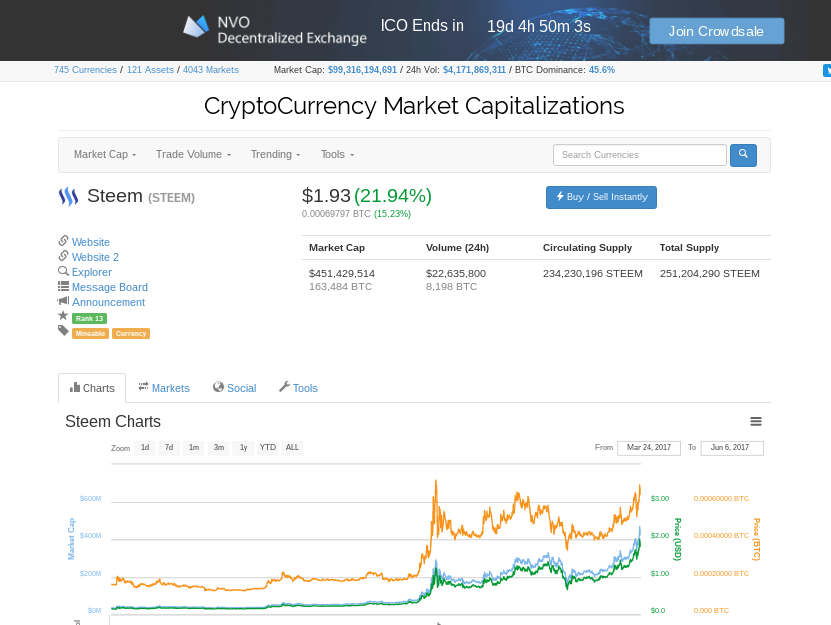Click the search magnifier button
The height and width of the screenshot is (625, 831).
743,155
